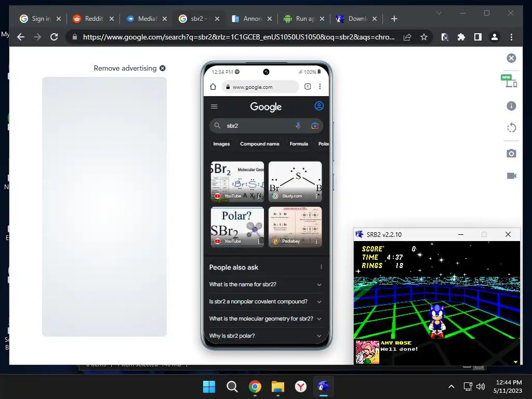Open the phone browser three-dot menu

point(320,87)
